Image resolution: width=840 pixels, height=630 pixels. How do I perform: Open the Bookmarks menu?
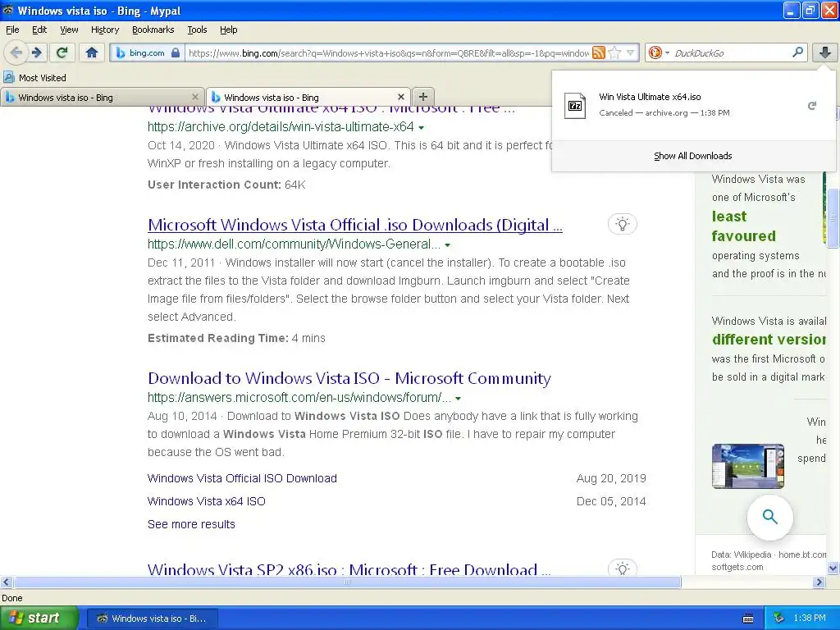point(153,30)
